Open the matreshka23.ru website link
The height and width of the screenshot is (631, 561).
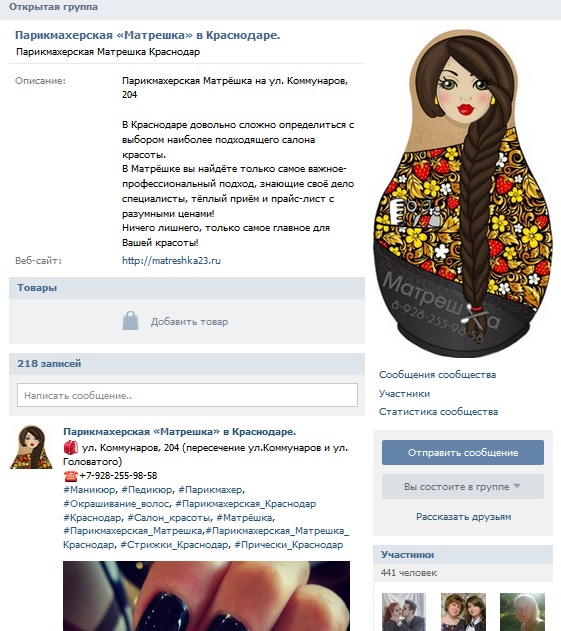point(171,261)
